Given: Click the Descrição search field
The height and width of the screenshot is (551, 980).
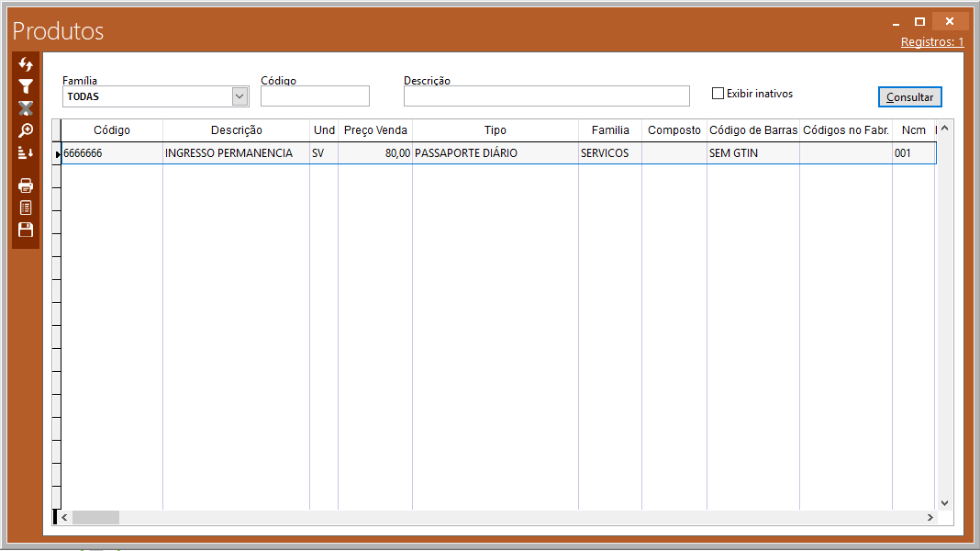Looking at the screenshot, I should [x=546, y=96].
